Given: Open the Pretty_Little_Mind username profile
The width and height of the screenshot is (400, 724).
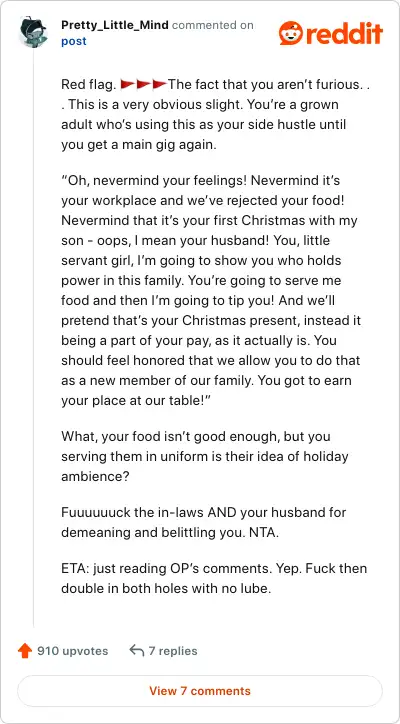Looking at the screenshot, I should (115, 25).
